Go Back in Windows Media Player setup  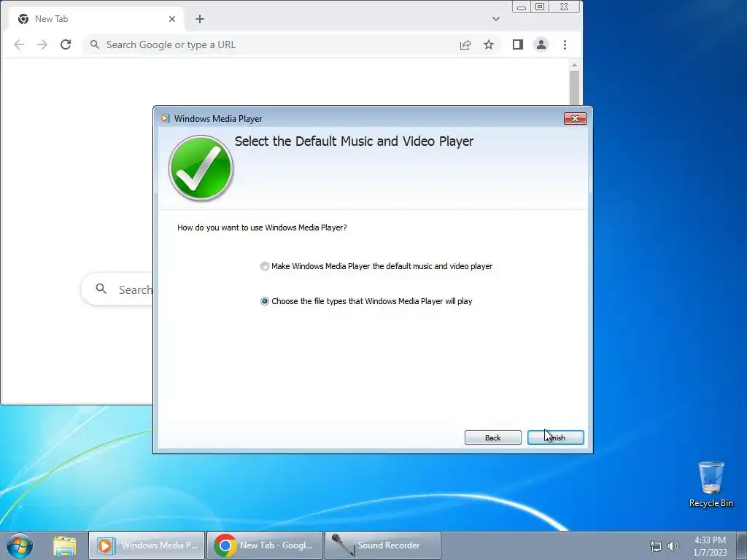click(x=492, y=437)
